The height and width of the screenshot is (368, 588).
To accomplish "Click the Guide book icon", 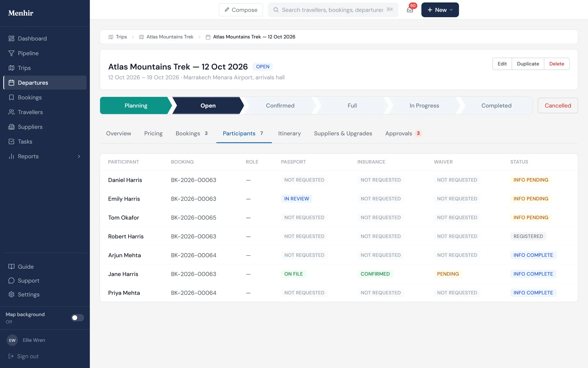I will [12, 267].
